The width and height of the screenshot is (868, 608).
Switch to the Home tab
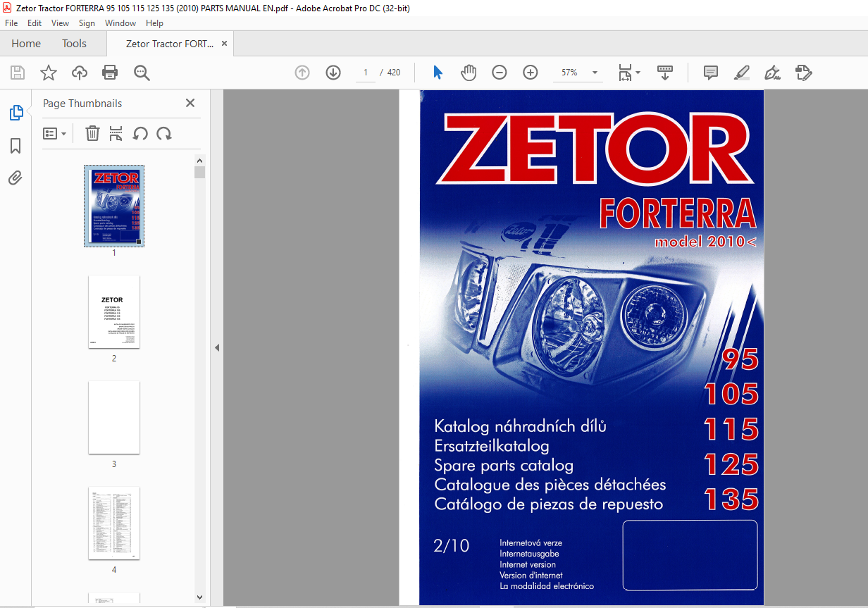click(26, 44)
